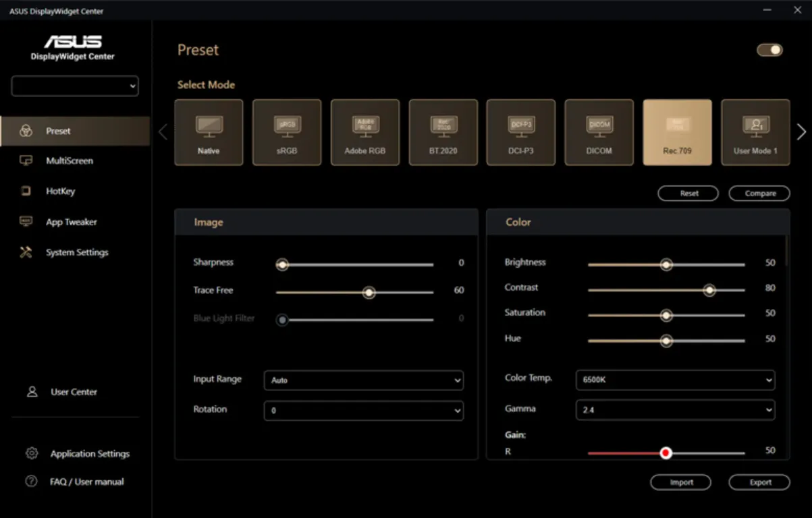
Task: Select the sRGB preset mode icon
Action: (x=287, y=126)
